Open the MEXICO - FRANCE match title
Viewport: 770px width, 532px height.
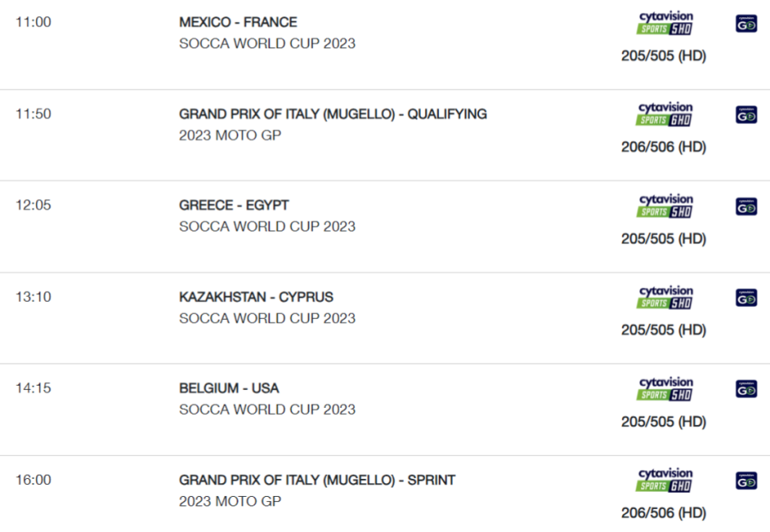(238, 22)
